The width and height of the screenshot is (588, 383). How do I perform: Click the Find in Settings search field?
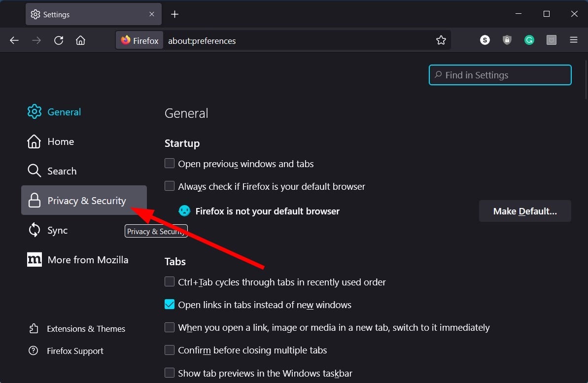click(x=499, y=75)
